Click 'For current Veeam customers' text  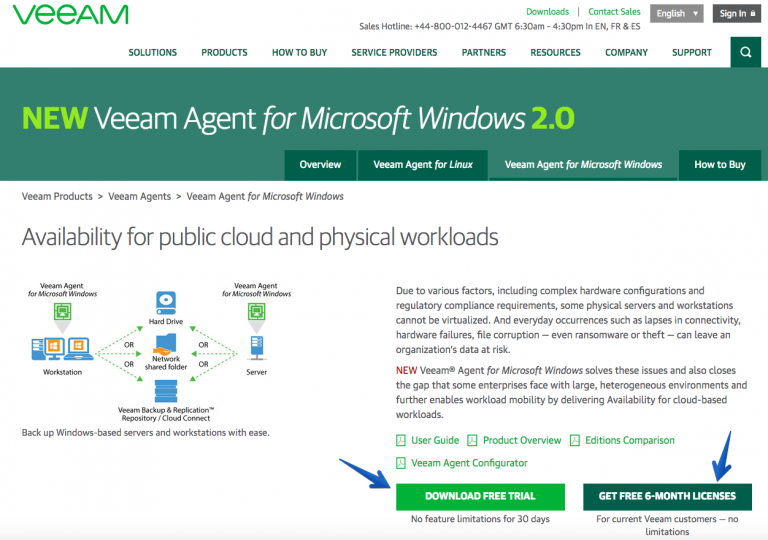[x=667, y=525]
